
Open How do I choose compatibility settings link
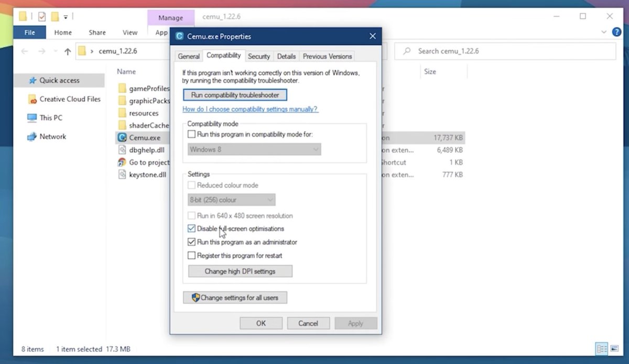250,109
